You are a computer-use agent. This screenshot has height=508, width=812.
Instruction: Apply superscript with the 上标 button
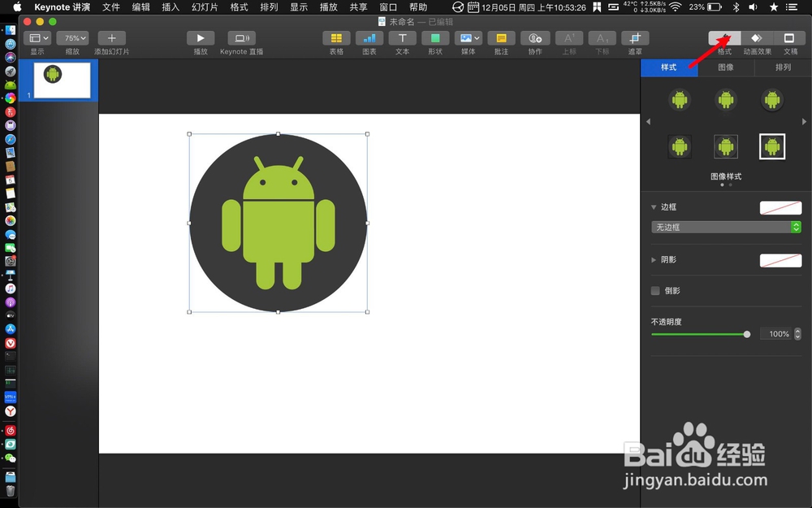point(569,38)
